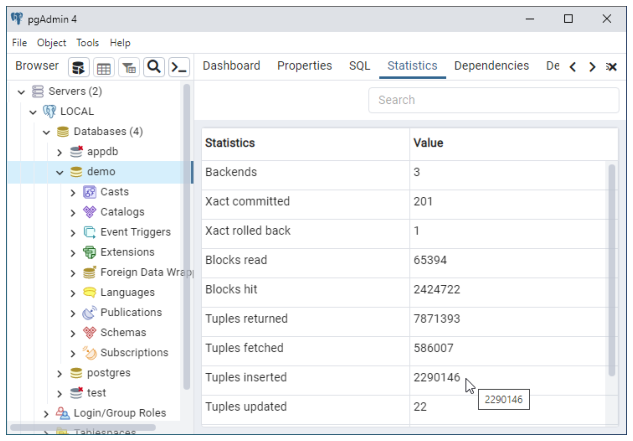The width and height of the screenshot is (633, 441).
Task: Click the Extensions node icon
Action: [x=90, y=252]
